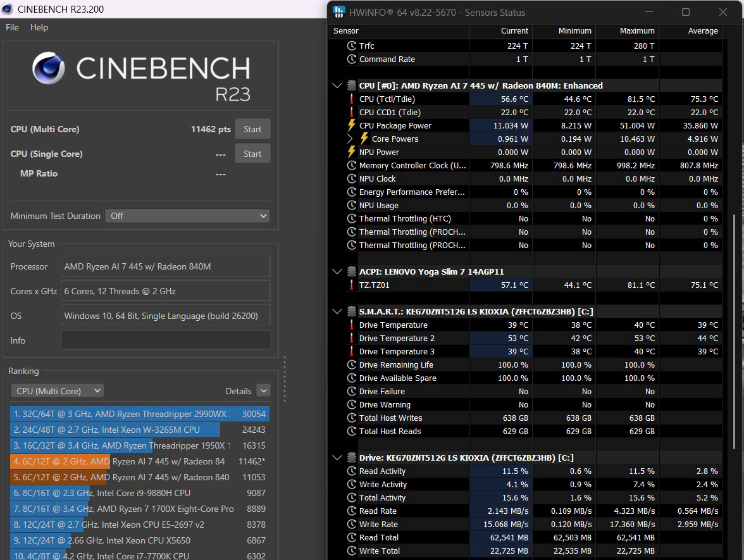Viewport: 744px width, 560px height.
Task: Maximize the HWiNFO Sensors Status window
Action: click(686, 13)
